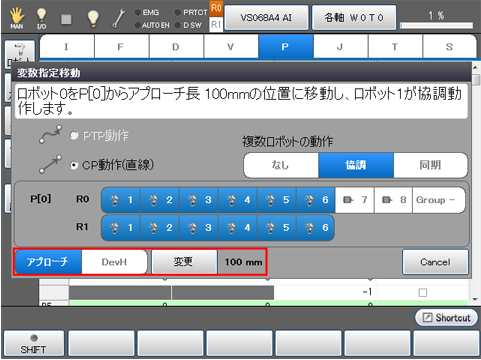
Task: Select the アプローチ approach mode
Action: pyautogui.click(x=48, y=262)
